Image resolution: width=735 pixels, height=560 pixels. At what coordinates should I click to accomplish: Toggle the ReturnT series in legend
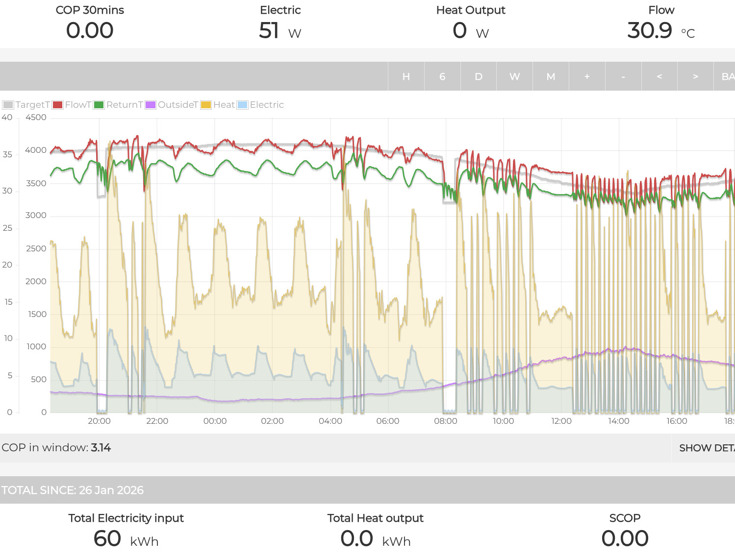(x=124, y=105)
